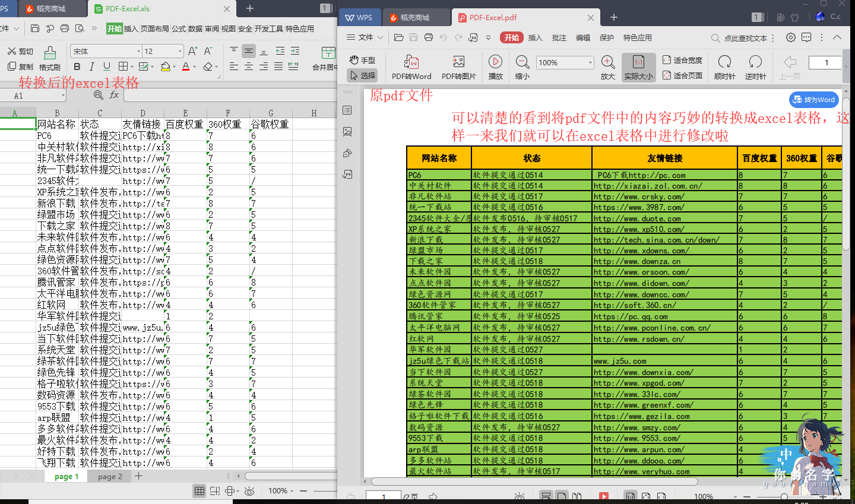
Task: Toggle bold formatting in Excel
Action: pos(77,66)
